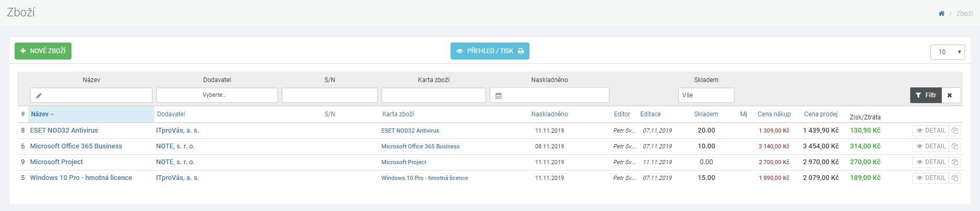Select profit value 189,00 Kč

865,178
